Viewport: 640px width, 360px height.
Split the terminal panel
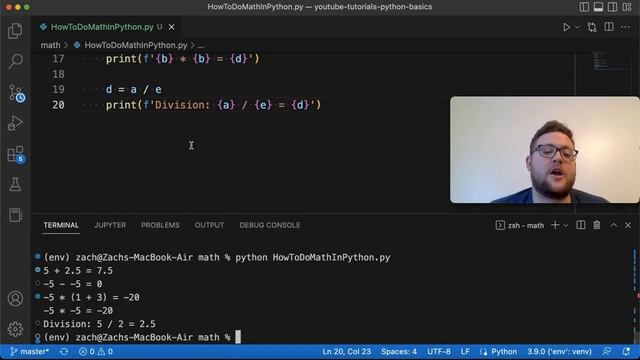coord(580,225)
